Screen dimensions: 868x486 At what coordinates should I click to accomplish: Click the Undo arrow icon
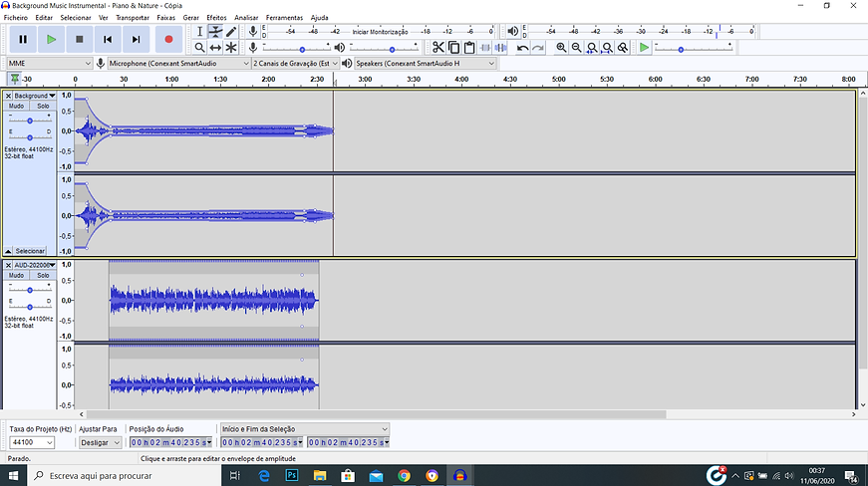pyautogui.click(x=522, y=48)
